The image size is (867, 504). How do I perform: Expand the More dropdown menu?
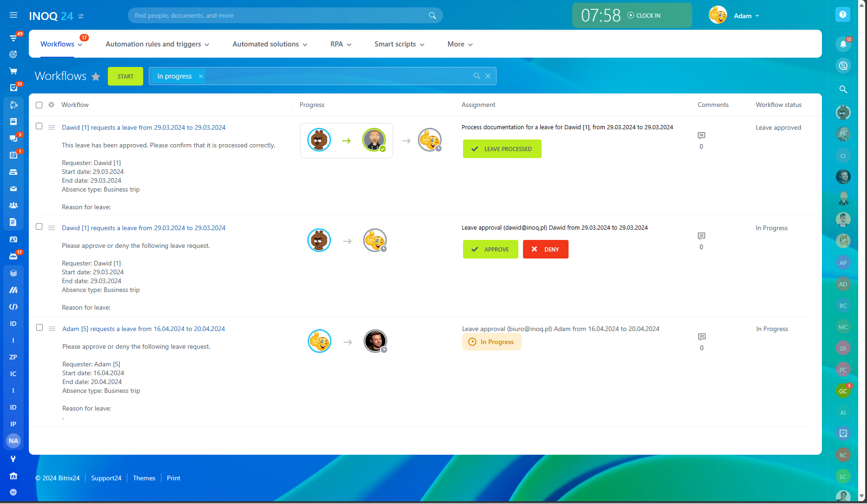[x=460, y=44]
